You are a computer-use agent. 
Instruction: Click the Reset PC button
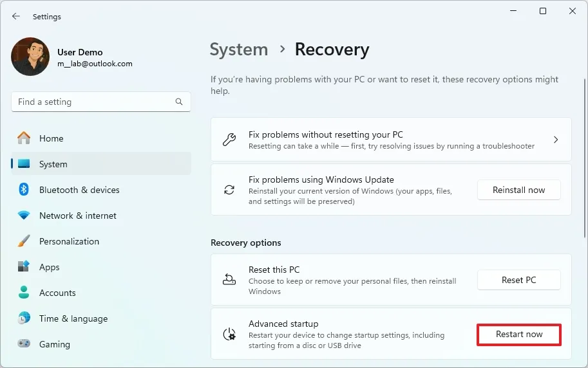click(x=519, y=280)
